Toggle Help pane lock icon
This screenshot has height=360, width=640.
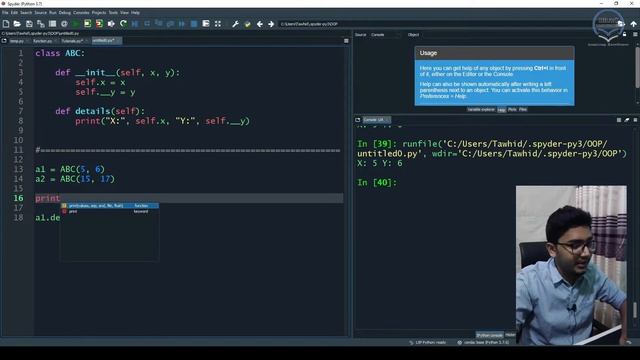tap(624, 35)
